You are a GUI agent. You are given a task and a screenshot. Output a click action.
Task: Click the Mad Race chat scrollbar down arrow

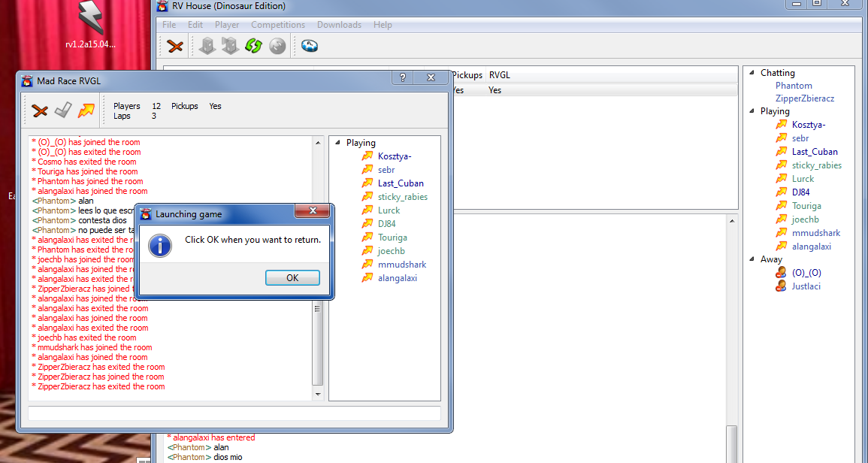(318, 395)
